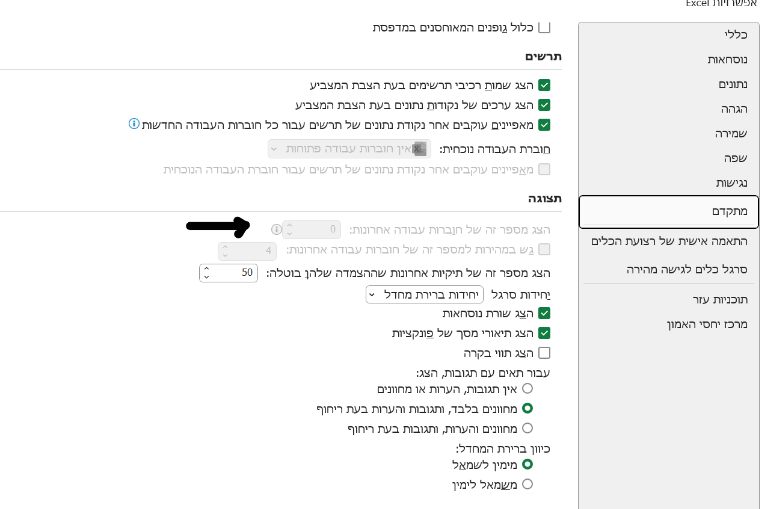
Task: Select the 'משמאל לימין' direction radio button
Action: pos(528,484)
